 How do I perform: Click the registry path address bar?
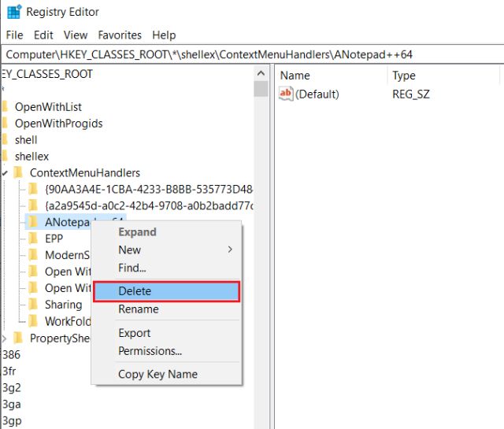click(x=253, y=54)
